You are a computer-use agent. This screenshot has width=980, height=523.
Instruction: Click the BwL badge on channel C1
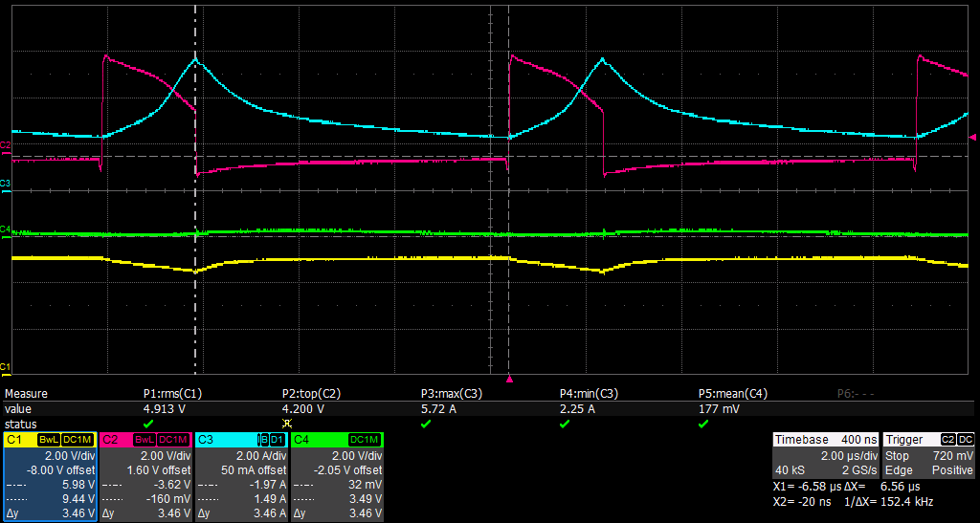point(49,440)
